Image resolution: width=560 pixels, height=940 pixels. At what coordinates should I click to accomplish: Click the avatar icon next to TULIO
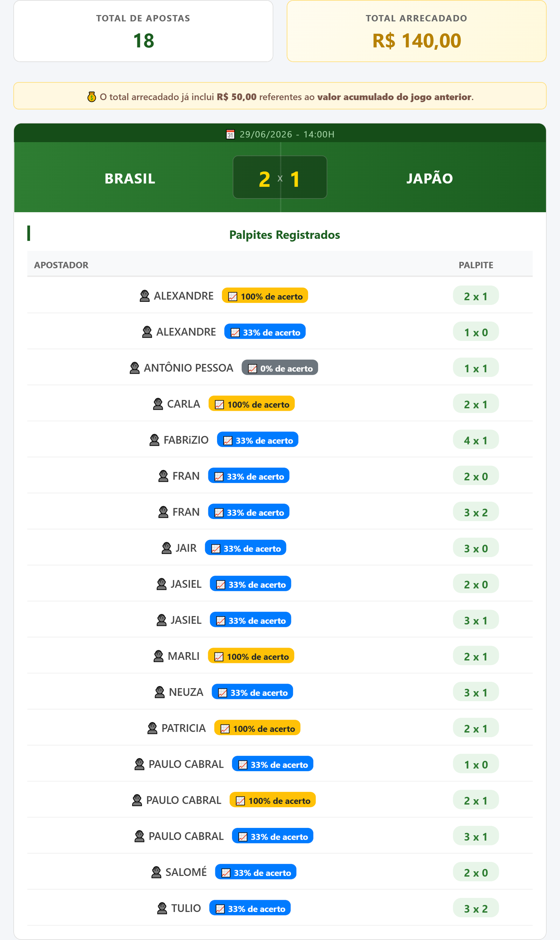tap(162, 908)
